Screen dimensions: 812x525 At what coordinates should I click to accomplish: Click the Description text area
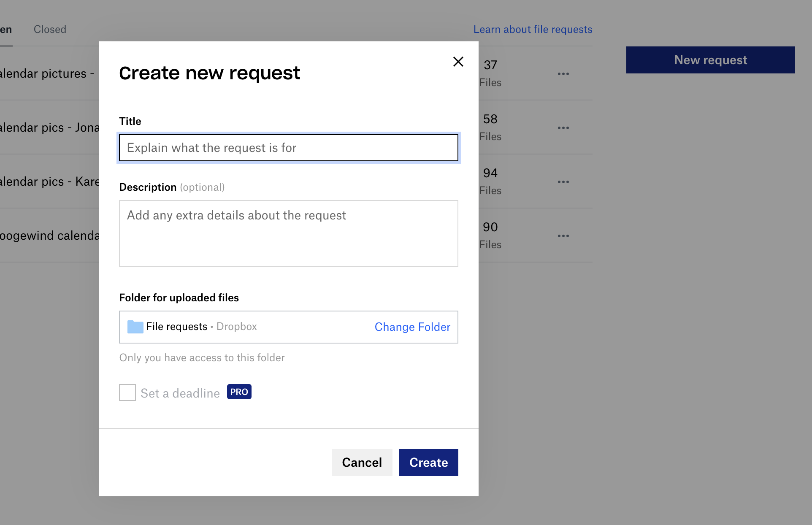point(288,233)
